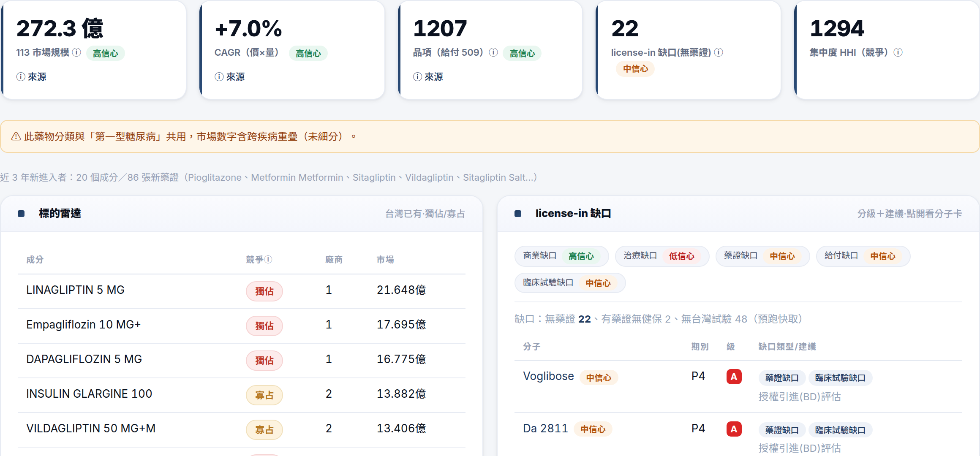
Task: Click 高信心 badge in CAGR card
Action: 308,53
